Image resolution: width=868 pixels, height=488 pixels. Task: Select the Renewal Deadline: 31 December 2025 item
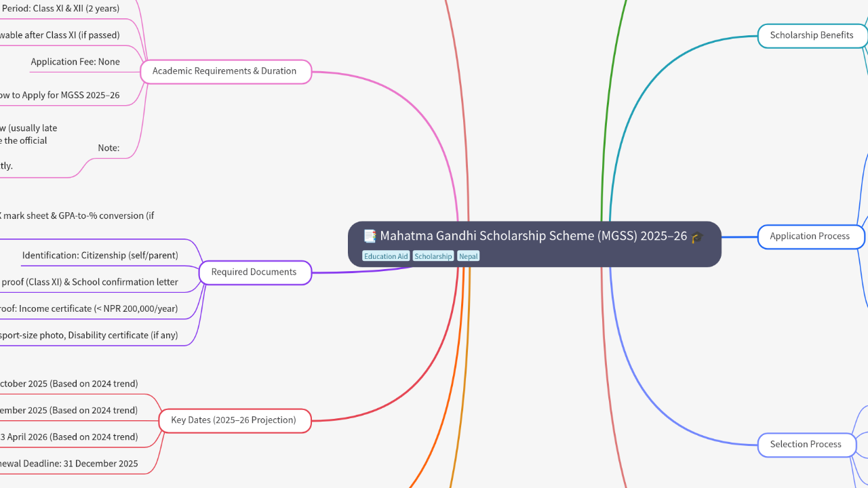pyautogui.click(x=69, y=464)
